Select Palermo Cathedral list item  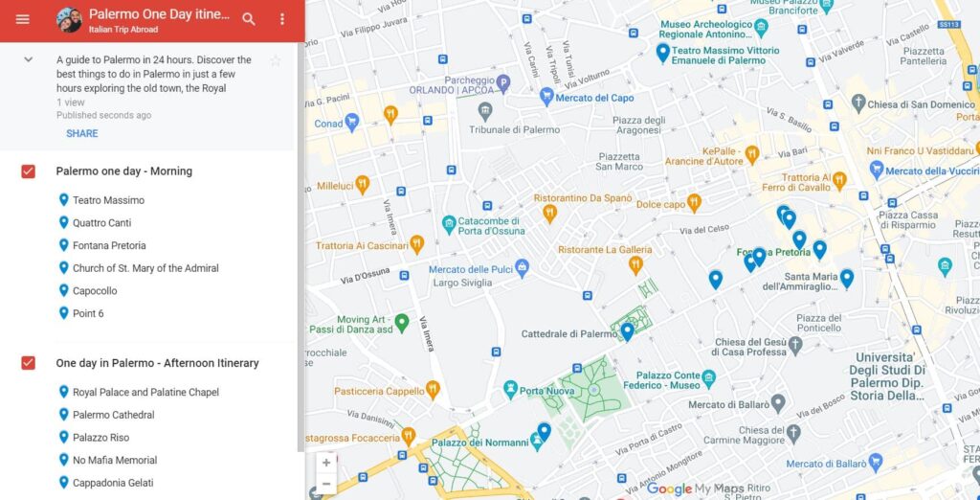[x=113, y=415]
